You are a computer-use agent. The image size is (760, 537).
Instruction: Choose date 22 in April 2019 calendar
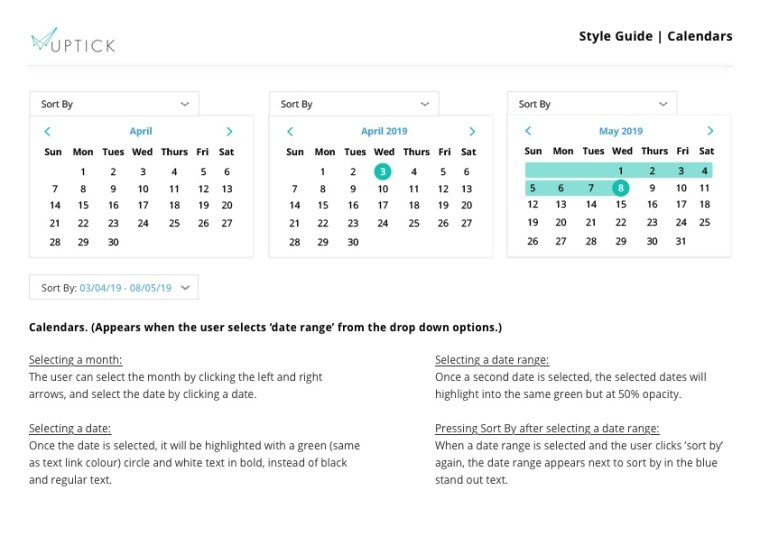[x=323, y=223]
